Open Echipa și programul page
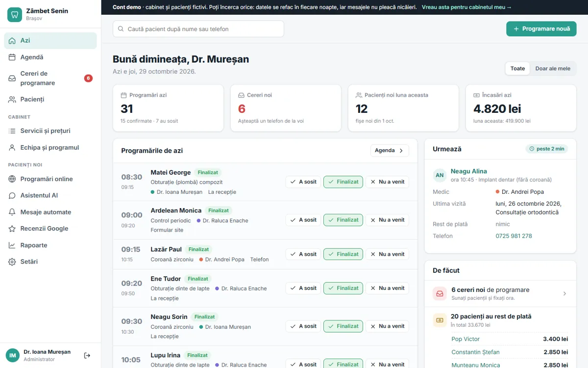The image size is (588, 368). pyautogui.click(x=50, y=148)
